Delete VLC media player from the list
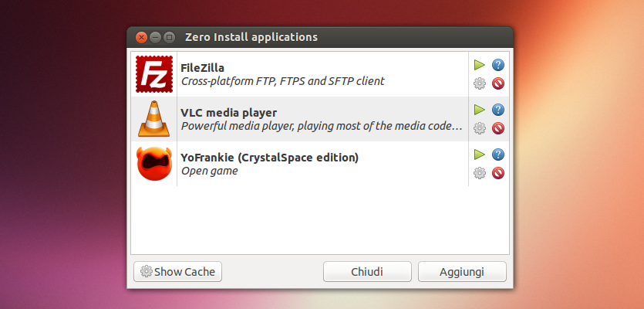644x309 pixels. click(x=498, y=128)
